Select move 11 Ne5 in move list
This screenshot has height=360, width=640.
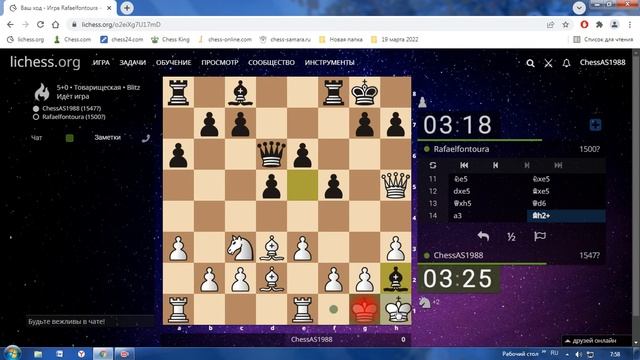(488, 179)
